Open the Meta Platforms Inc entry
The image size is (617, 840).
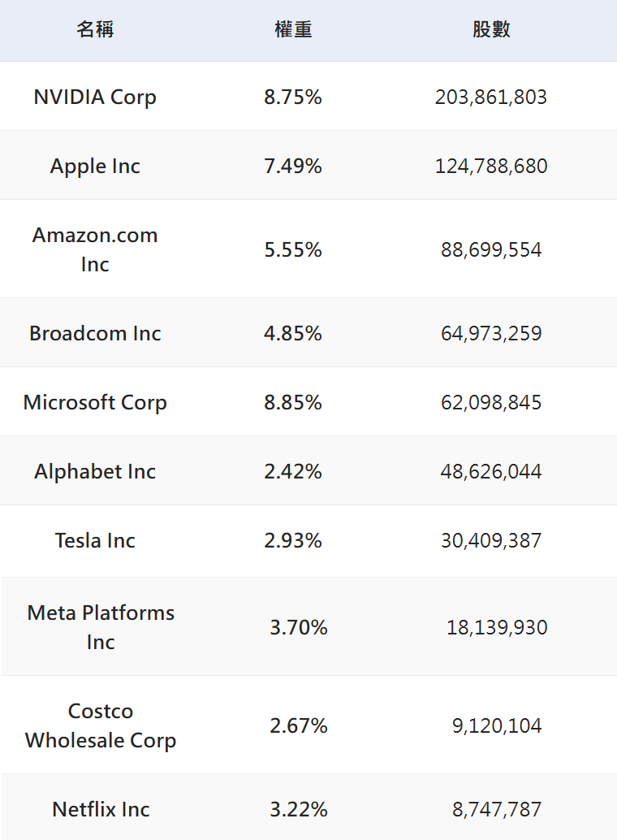pos(101,627)
